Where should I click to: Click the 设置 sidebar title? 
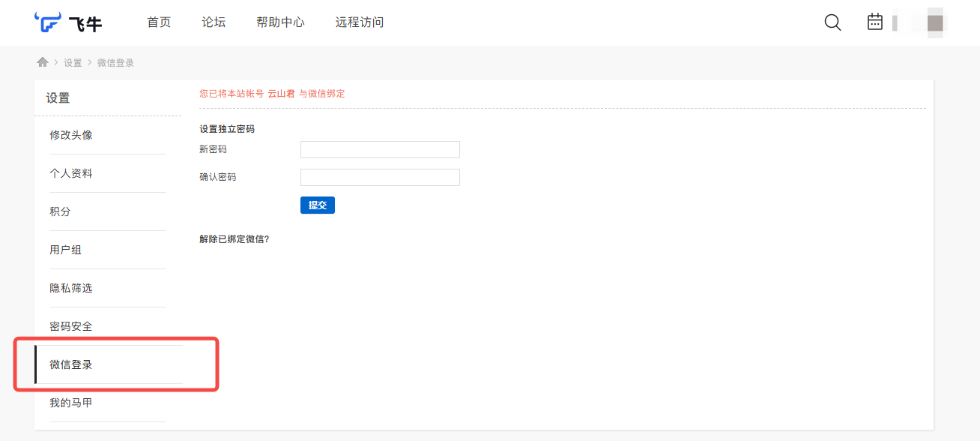tap(58, 97)
